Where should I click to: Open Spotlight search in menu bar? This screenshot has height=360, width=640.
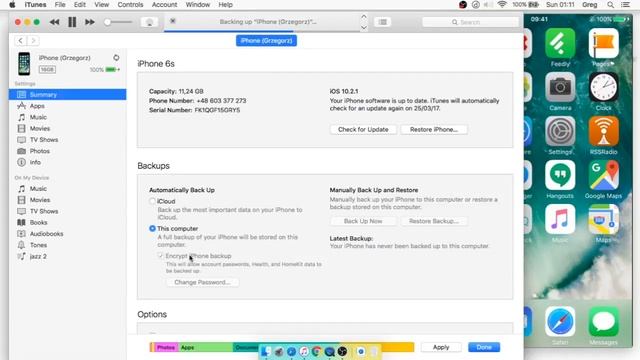[611, 4]
